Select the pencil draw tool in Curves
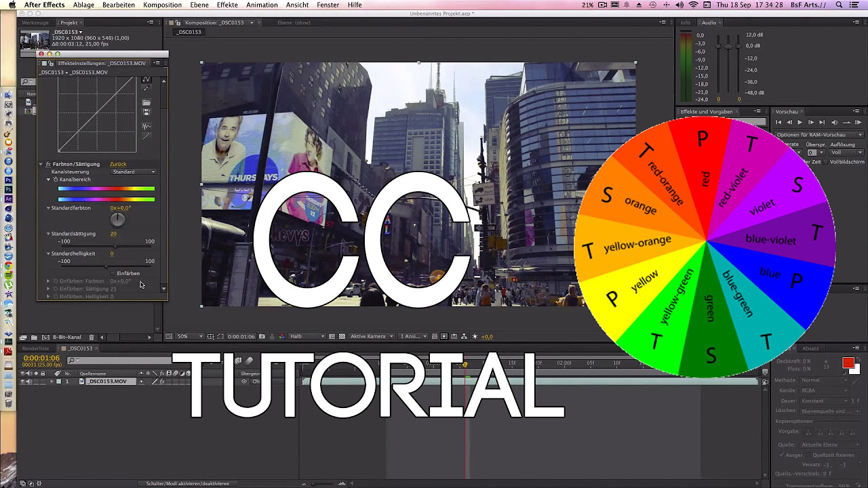This screenshot has height=488, width=868. (x=146, y=89)
